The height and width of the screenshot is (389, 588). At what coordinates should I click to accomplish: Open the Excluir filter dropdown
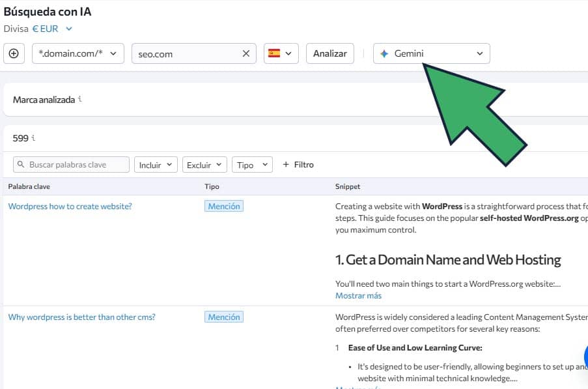[x=204, y=164]
